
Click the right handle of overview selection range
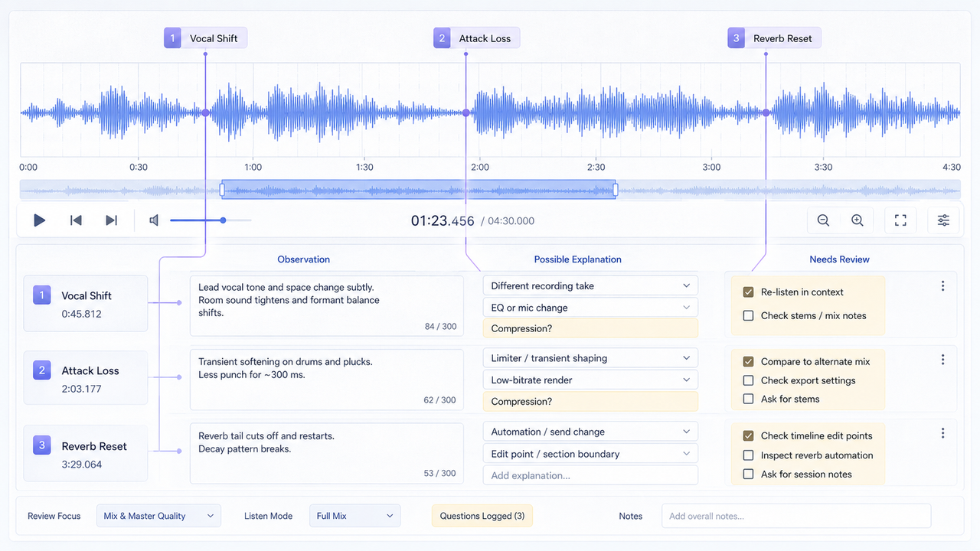615,189
